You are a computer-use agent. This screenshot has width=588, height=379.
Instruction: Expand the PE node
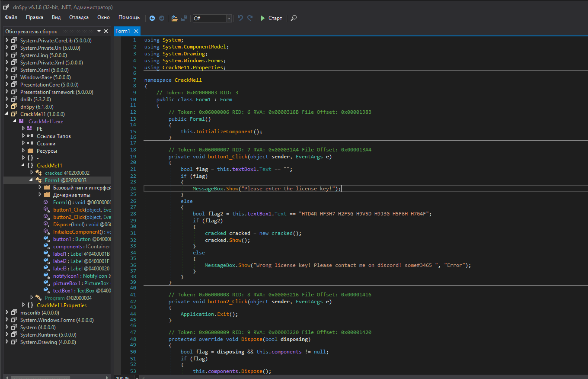click(x=23, y=128)
